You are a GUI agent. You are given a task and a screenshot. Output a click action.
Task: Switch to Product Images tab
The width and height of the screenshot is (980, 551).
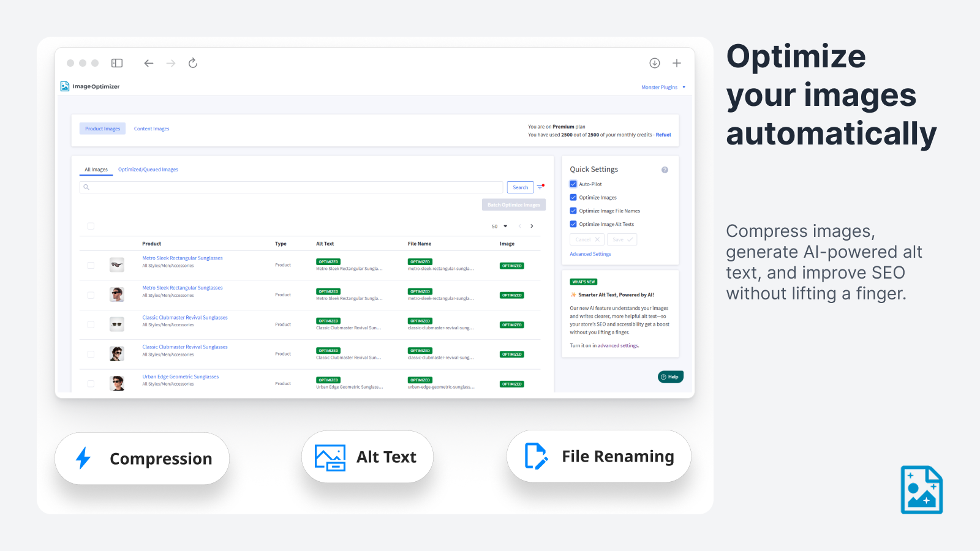[x=102, y=129]
